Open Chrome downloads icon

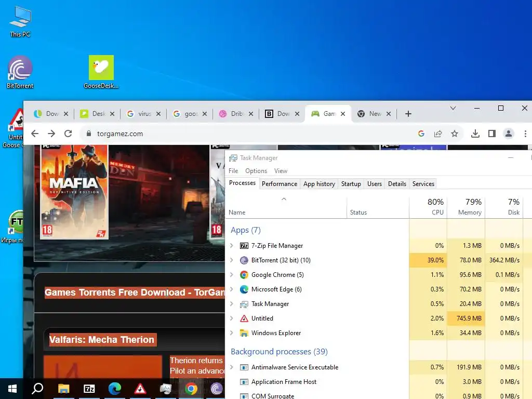tap(475, 134)
